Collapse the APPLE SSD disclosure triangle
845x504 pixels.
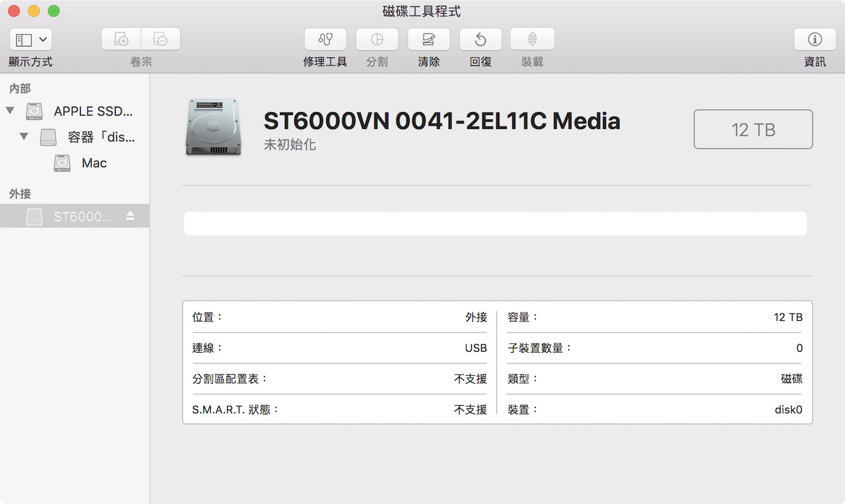(x=10, y=110)
